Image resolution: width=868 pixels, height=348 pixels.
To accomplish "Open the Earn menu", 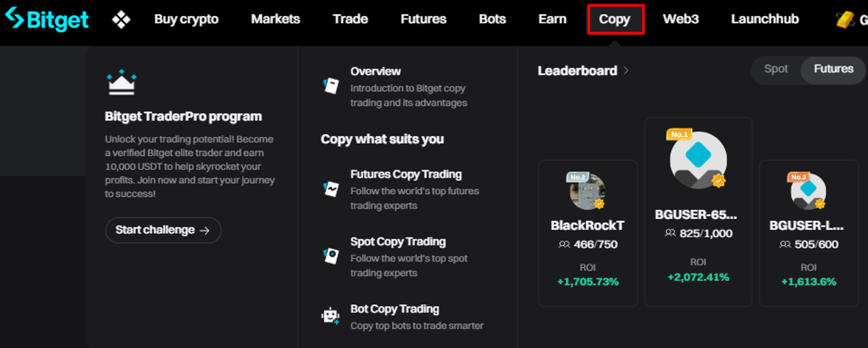I will point(552,19).
